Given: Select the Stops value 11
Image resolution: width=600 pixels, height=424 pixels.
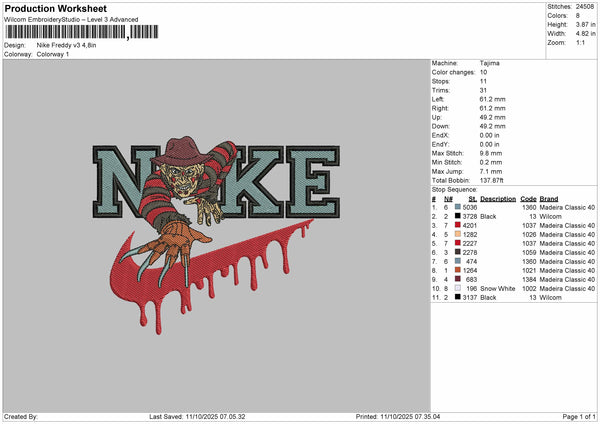Looking at the screenshot, I should tap(483, 81).
